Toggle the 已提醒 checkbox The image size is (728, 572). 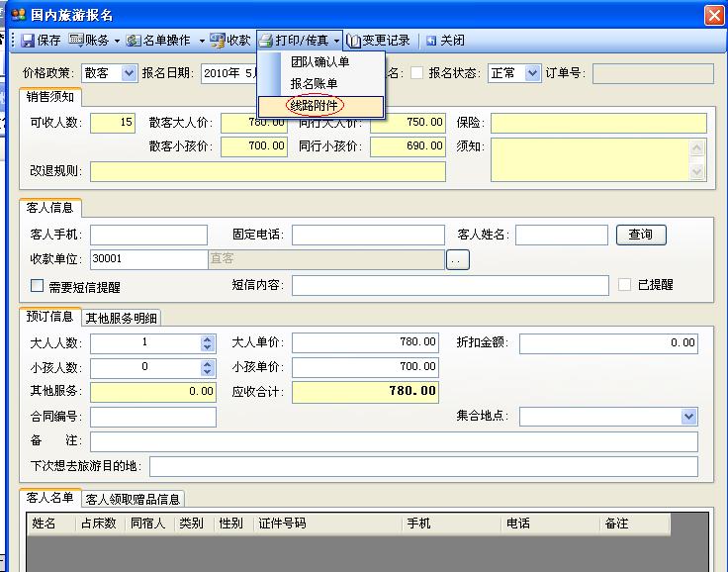click(x=624, y=284)
